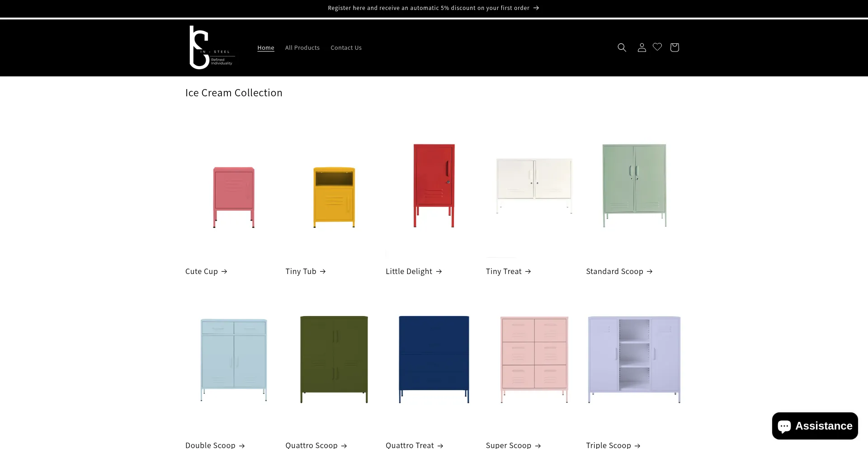Open the pink Super Scoop drawer cabinet
Viewport: 868px width, 449px height.
point(534,359)
